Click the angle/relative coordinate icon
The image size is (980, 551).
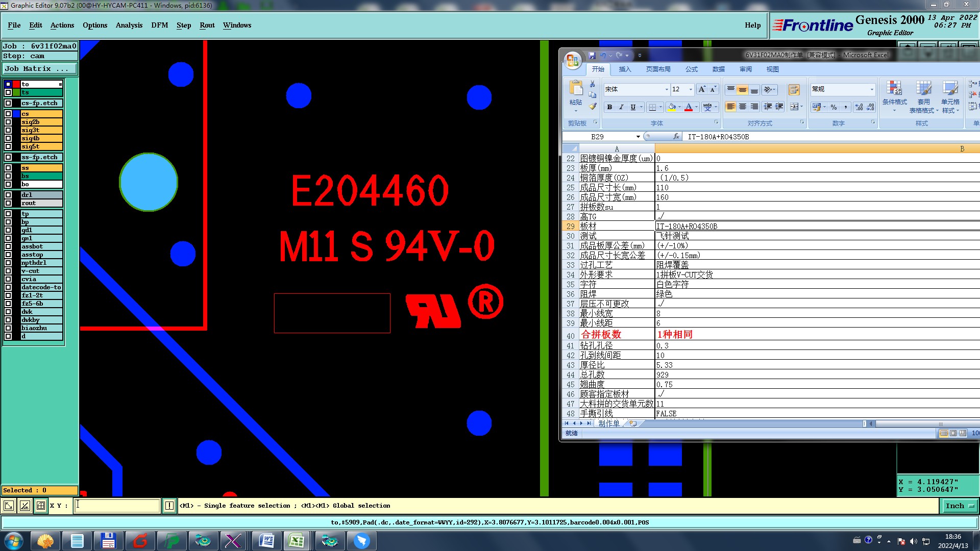pos(24,506)
